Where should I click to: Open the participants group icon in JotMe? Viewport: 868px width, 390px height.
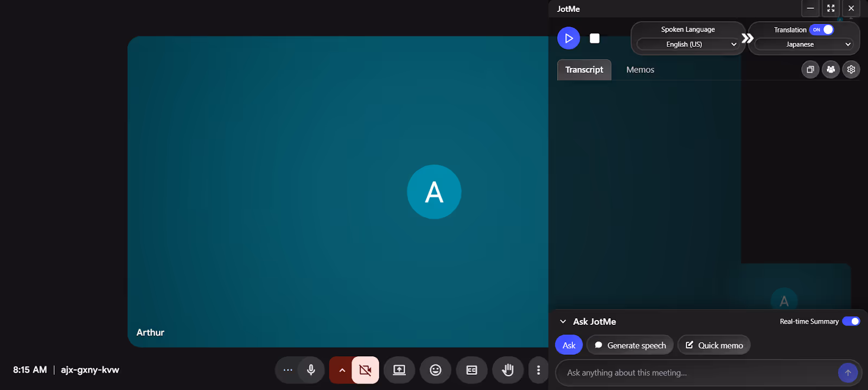click(831, 69)
